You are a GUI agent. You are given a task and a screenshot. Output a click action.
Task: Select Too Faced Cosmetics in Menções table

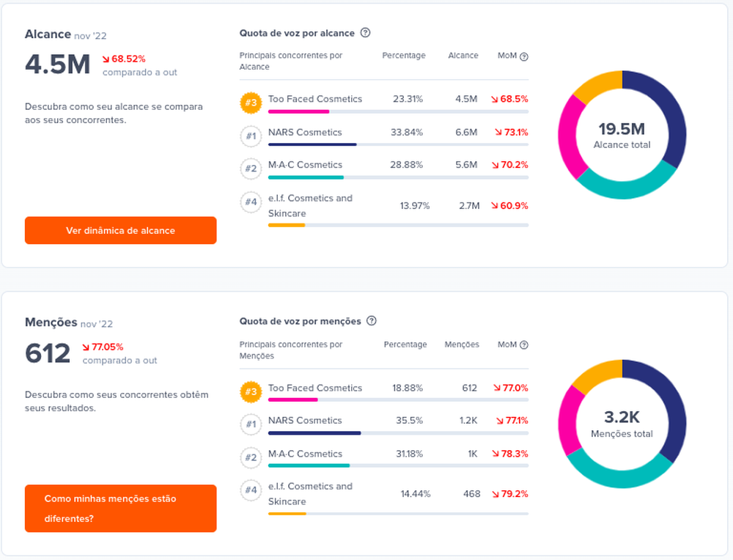click(x=315, y=388)
